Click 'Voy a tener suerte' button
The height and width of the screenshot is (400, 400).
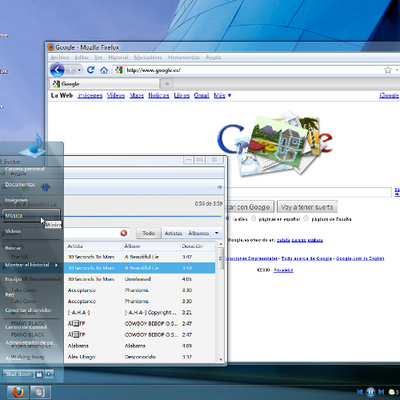pyautogui.click(x=307, y=207)
